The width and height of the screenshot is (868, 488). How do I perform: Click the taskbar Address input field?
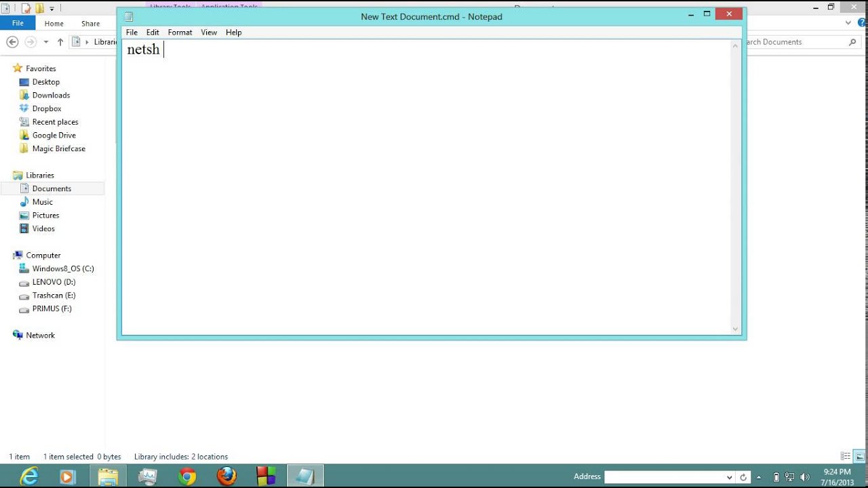(x=665, y=477)
